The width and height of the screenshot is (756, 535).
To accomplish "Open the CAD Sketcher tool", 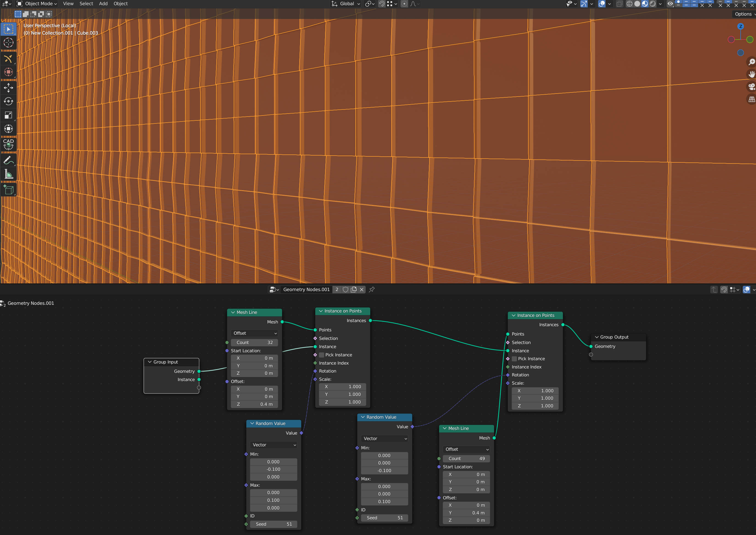I will click(9, 144).
